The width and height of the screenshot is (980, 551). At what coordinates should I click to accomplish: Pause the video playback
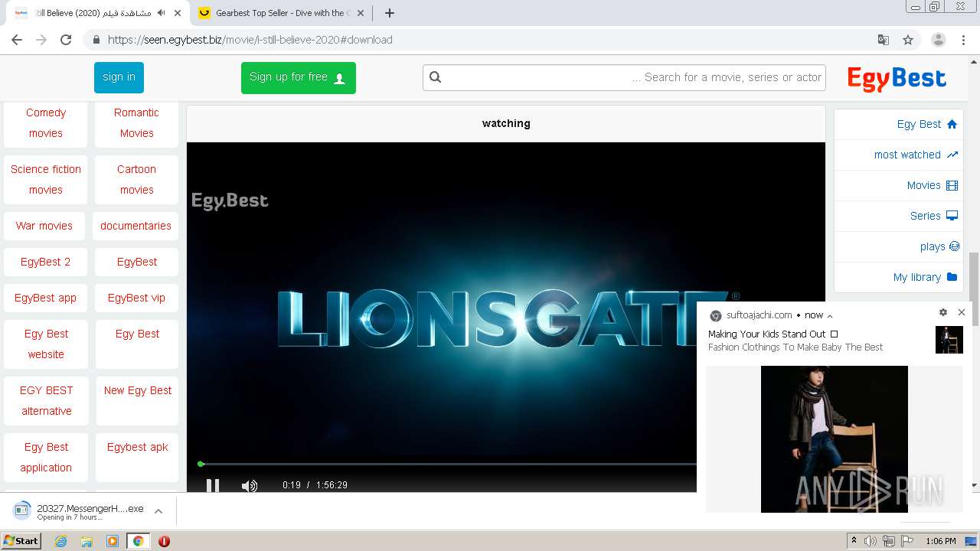tap(213, 485)
